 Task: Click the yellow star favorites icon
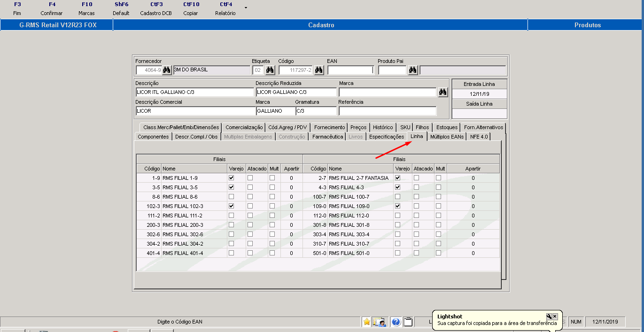[x=366, y=322]
